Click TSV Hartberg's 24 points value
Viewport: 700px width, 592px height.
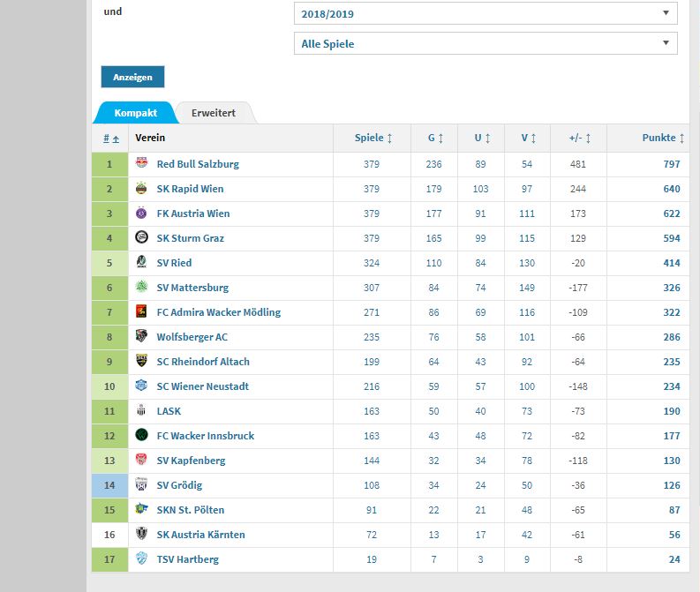point(674,559)
